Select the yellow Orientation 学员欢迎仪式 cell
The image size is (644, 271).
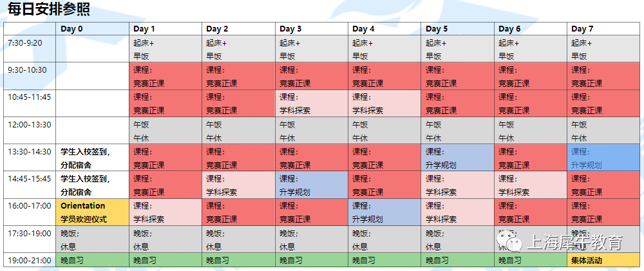tap(92, 212)
